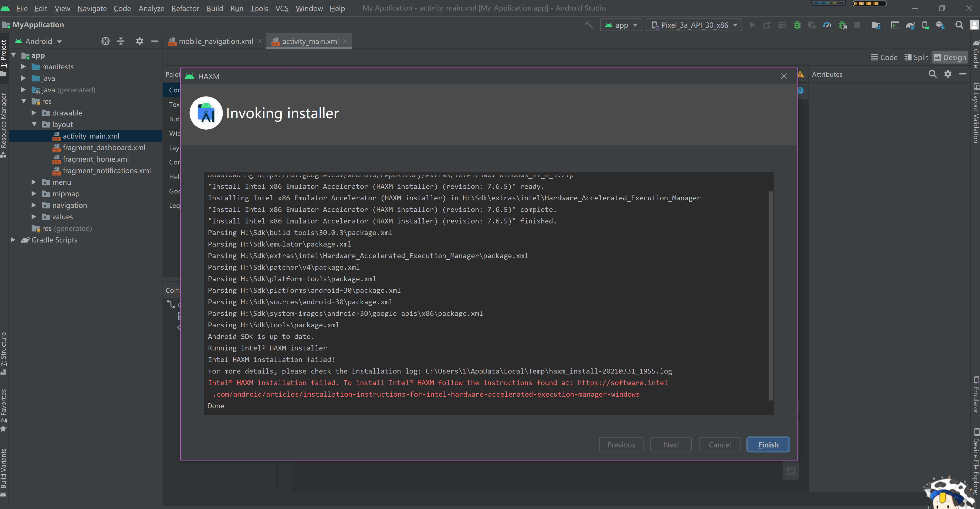This screenshot has width=980, height=509.
Task: Run app with the play icon
Action: coord(752,25)
